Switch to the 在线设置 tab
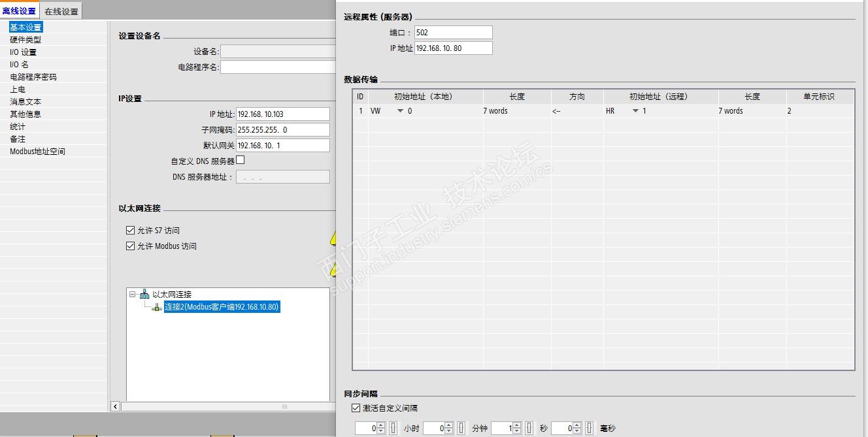The height and width of the screenshot is (437, 868). pos(61,11)
